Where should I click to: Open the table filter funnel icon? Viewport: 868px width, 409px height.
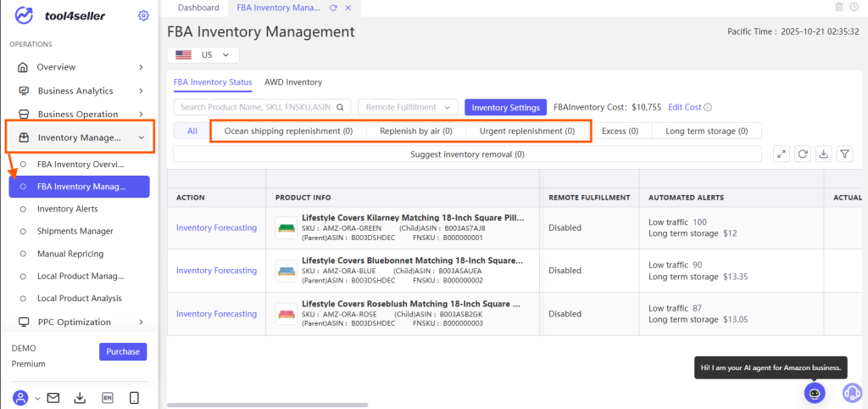point(844,154)
